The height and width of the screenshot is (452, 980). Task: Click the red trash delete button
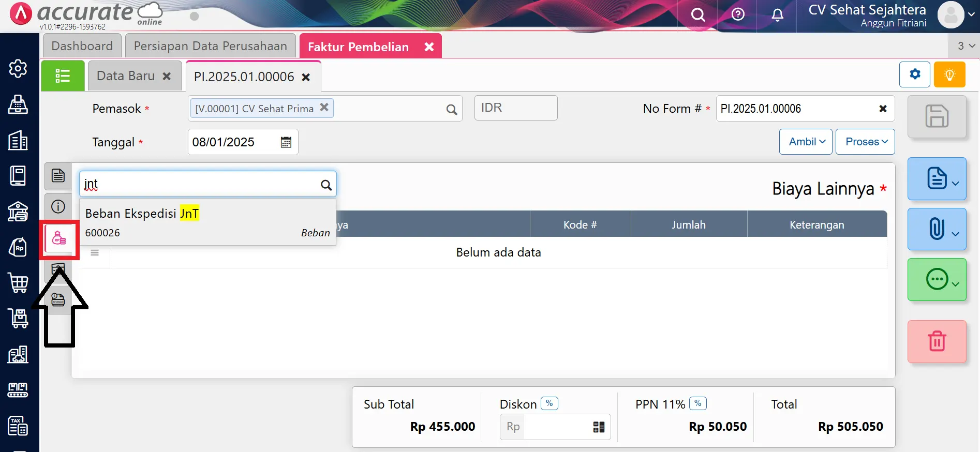[x=937, y=341]
